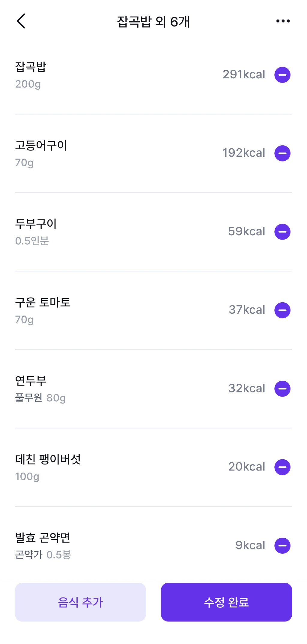This screenshot has width=307, height=644.
Task: Go back using the top-left arrow
Action: pyautogui.click(x=21, y=21)
